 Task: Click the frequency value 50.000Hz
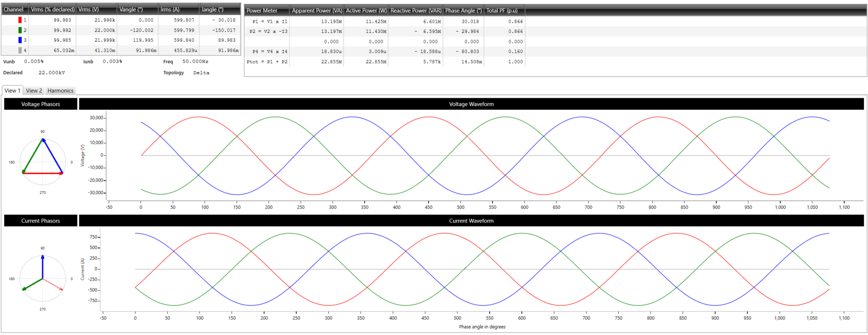coord(195,61)
